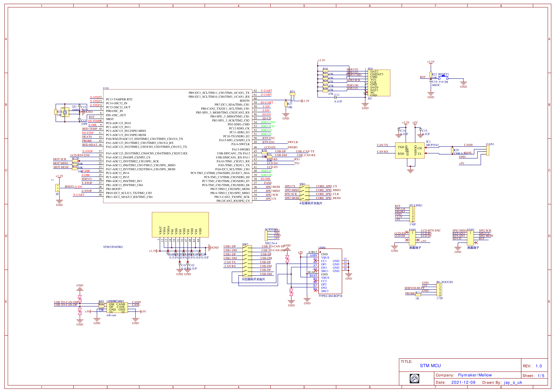Click the company logo in title block

[414, 378]
